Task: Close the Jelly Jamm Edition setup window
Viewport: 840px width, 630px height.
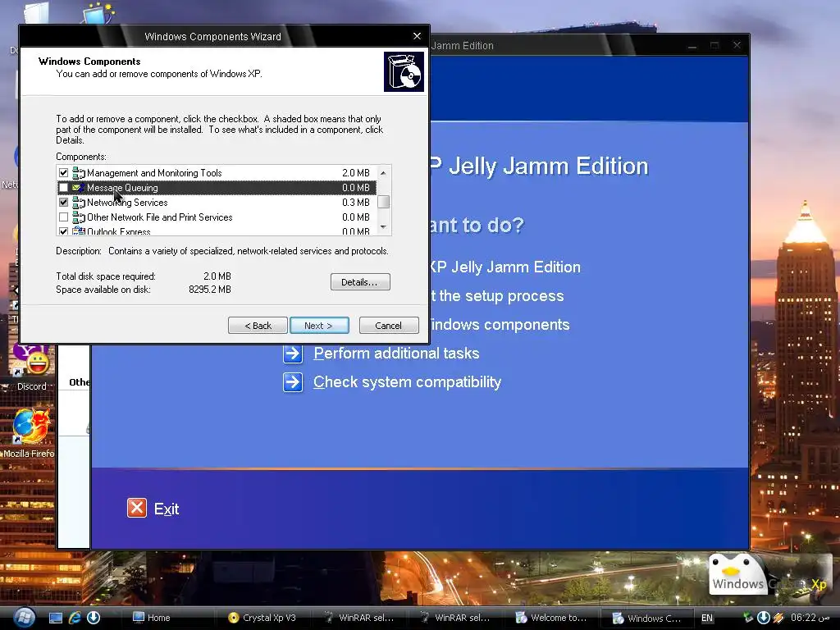Action: click(737, 46)
